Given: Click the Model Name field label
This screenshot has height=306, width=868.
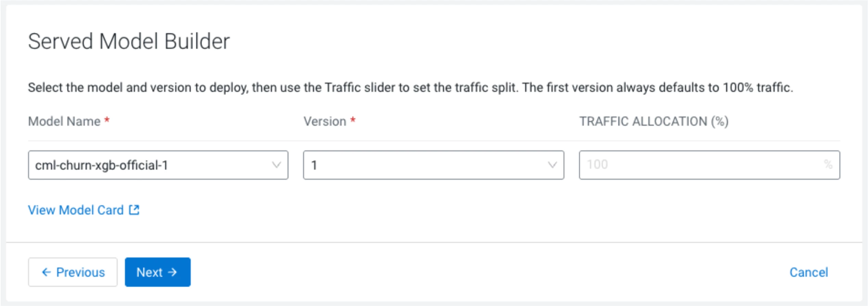Looking at the screenshot, I should click(x=64, y=121).
